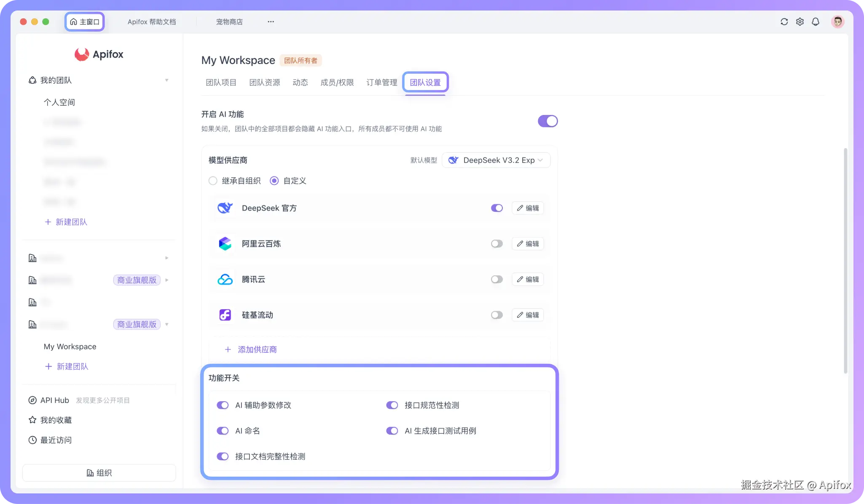This screenshot has height=504, width=864.
Task: Switch to the 成员/权限 tab
Action: (x=337, y=83)
